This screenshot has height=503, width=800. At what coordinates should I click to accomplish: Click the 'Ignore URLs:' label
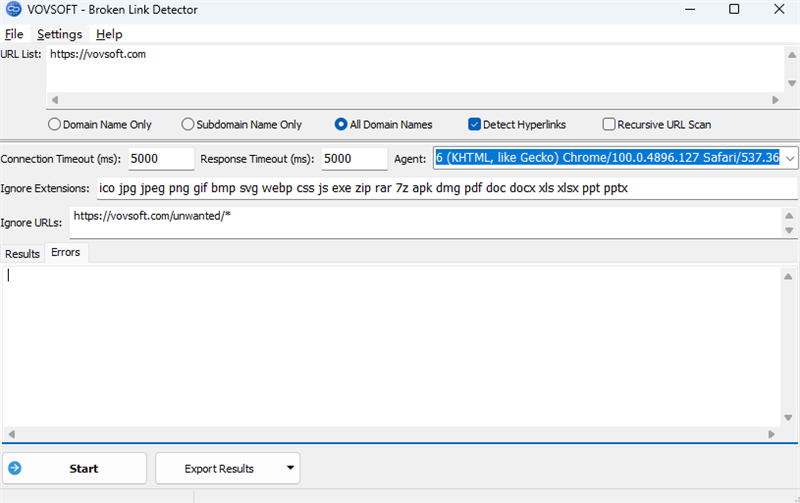[31, 223]
